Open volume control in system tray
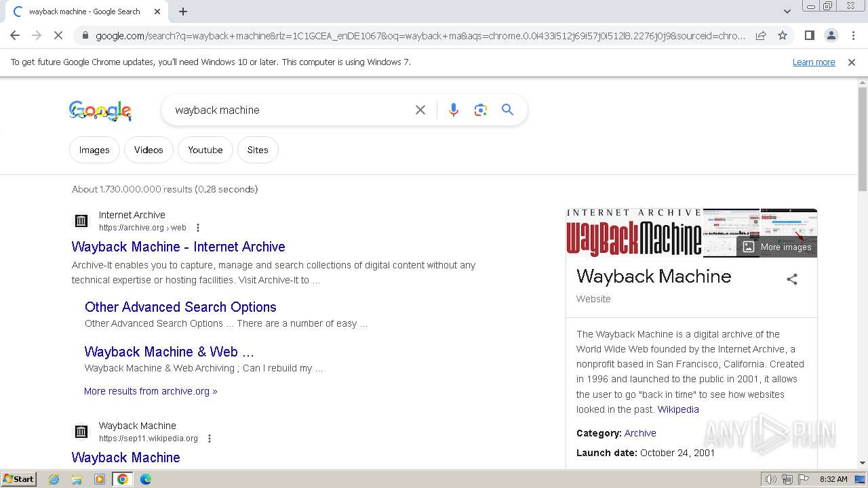This screenshot has height=488, width=868. (771, 479)
